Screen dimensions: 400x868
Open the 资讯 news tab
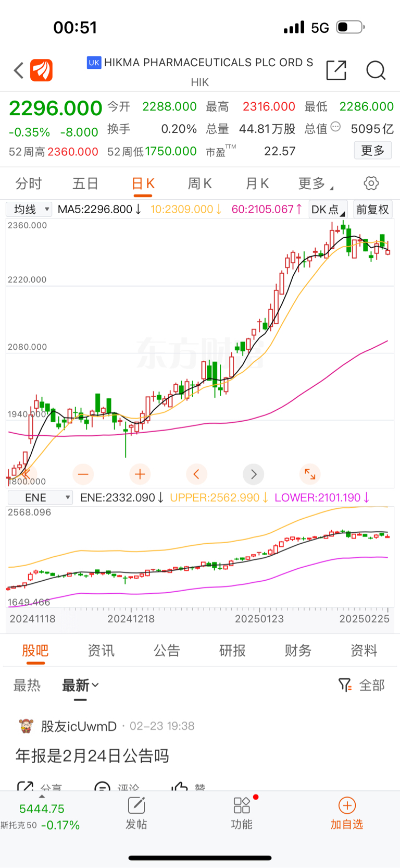pos(101,651)
